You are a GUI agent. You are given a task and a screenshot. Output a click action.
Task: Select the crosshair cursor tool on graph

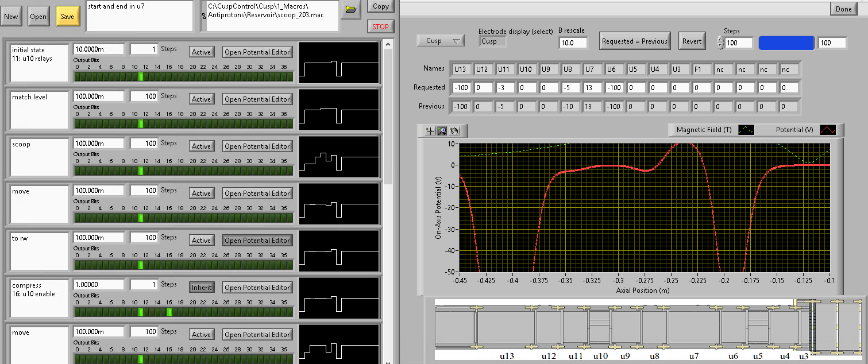pyautogui.click(x=430, y=130)
